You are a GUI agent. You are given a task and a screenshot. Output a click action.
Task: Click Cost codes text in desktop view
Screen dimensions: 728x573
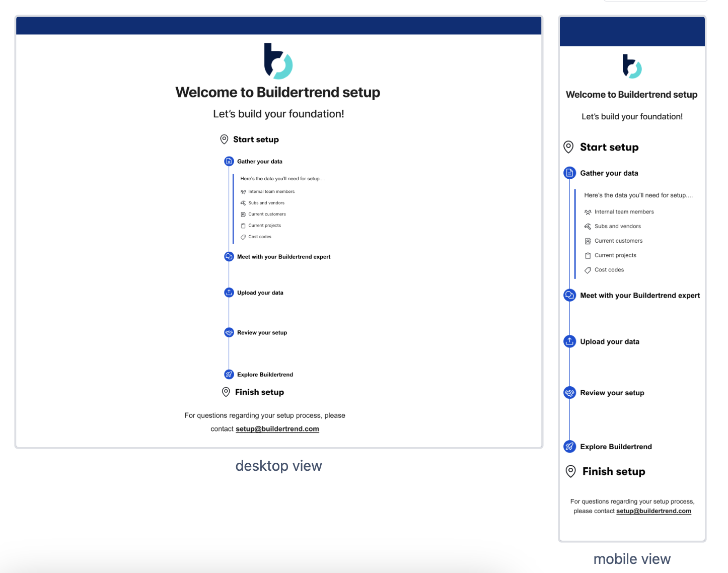[260, 237]
